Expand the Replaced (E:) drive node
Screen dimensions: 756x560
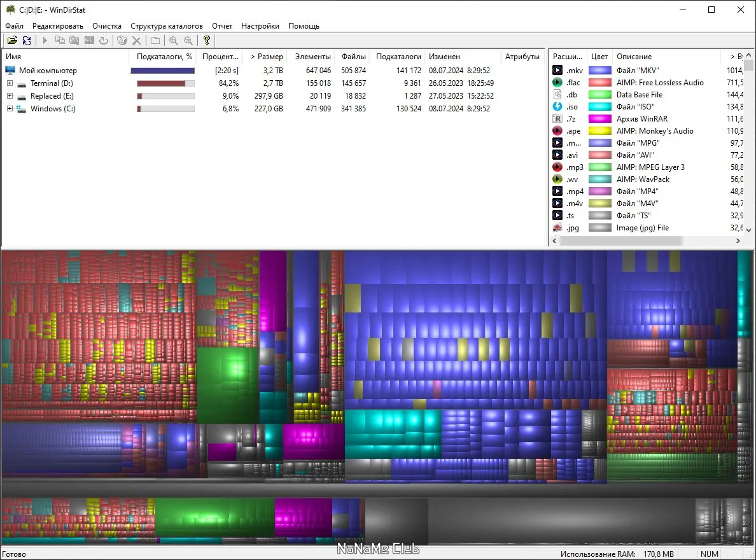coord(9,96)
